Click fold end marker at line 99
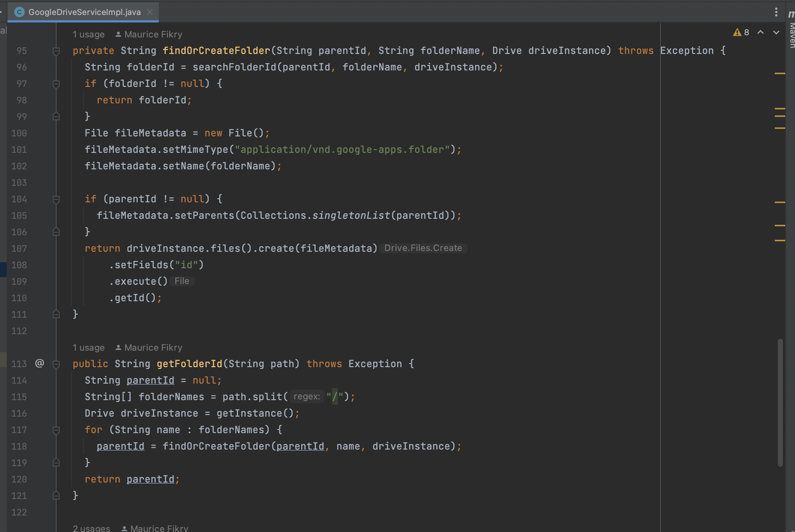Screen dimensions: 795x532 56,117
